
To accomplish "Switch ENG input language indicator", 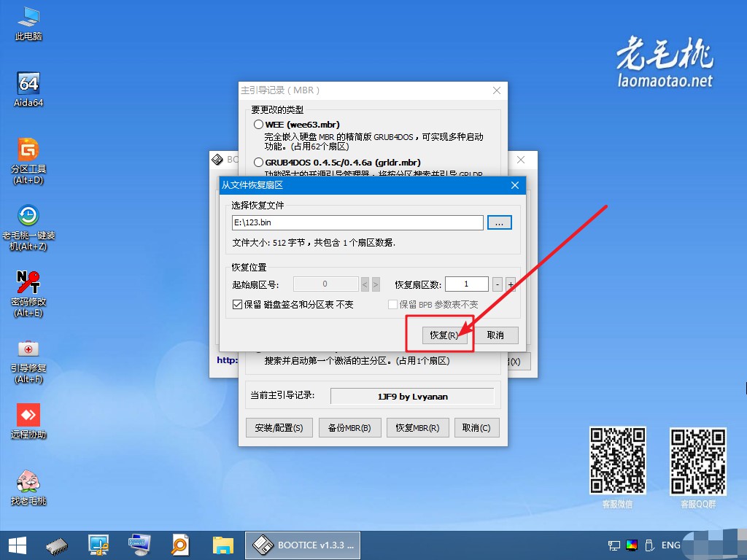I will coord(671,545).
